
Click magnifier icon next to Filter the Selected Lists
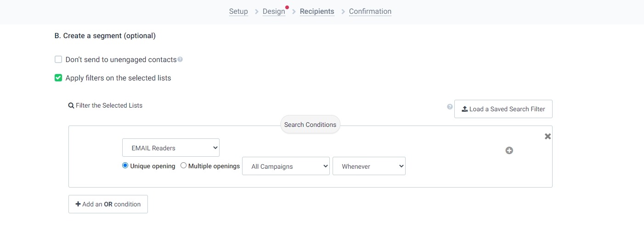(x=71, y=106)
